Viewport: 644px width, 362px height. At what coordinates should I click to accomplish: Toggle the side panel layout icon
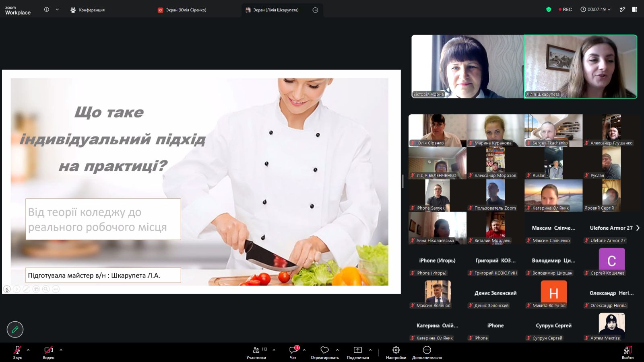635,9
